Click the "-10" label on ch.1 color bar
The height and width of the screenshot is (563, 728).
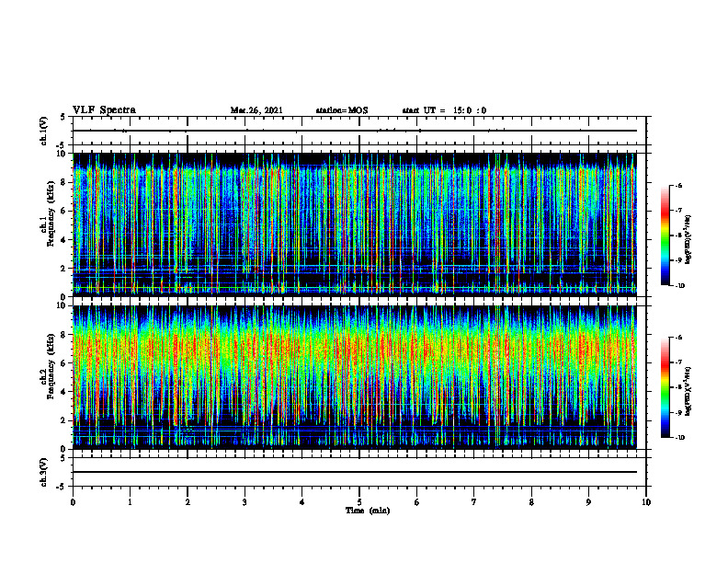(679, 286)
